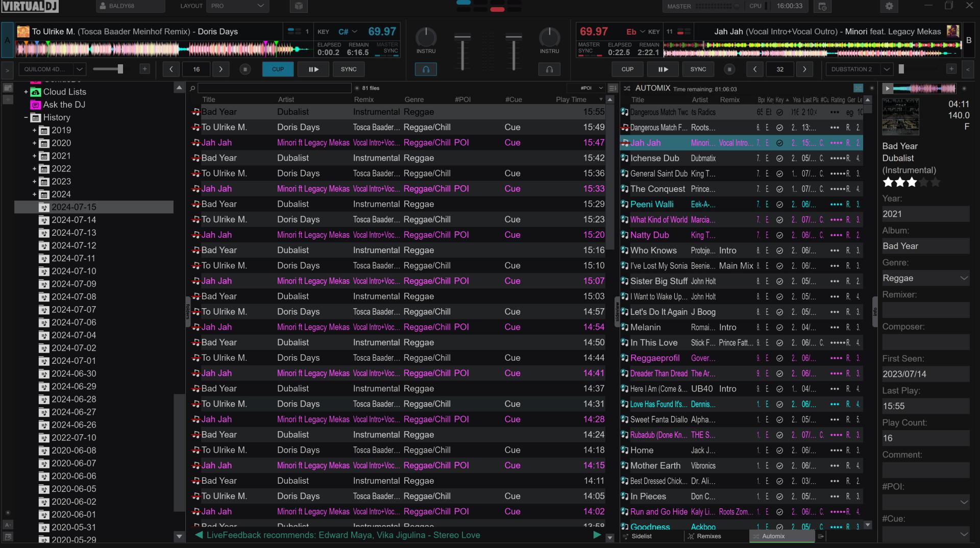Viewport: 980px width, 548px height.
Task: Select the Ask the DJ folder
Action: tap(64, 105)
